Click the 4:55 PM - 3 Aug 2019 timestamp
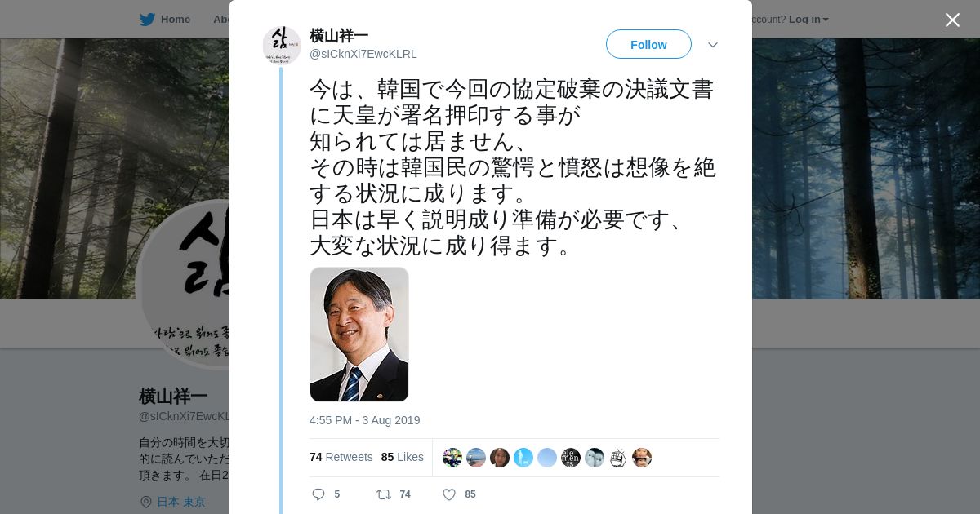 coord(365,420)
